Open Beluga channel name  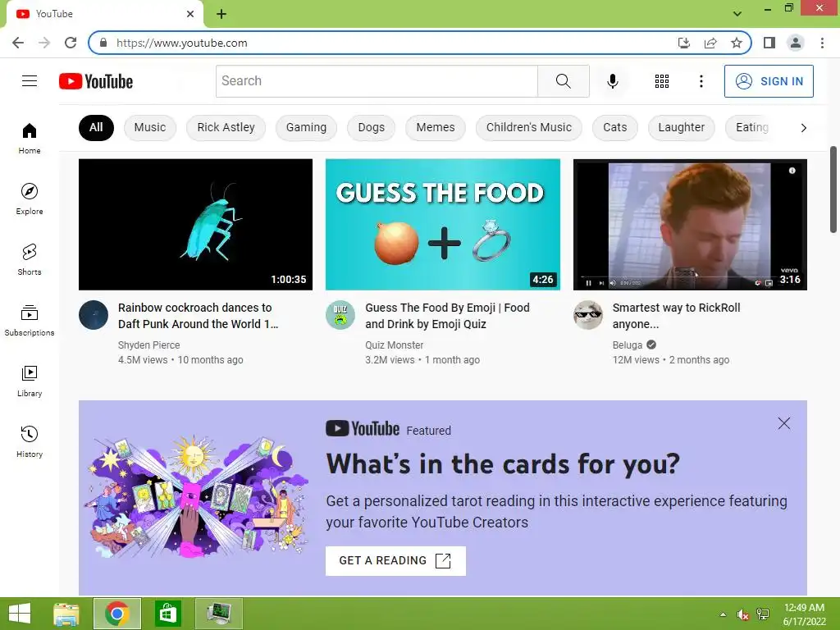click(627, 345)
